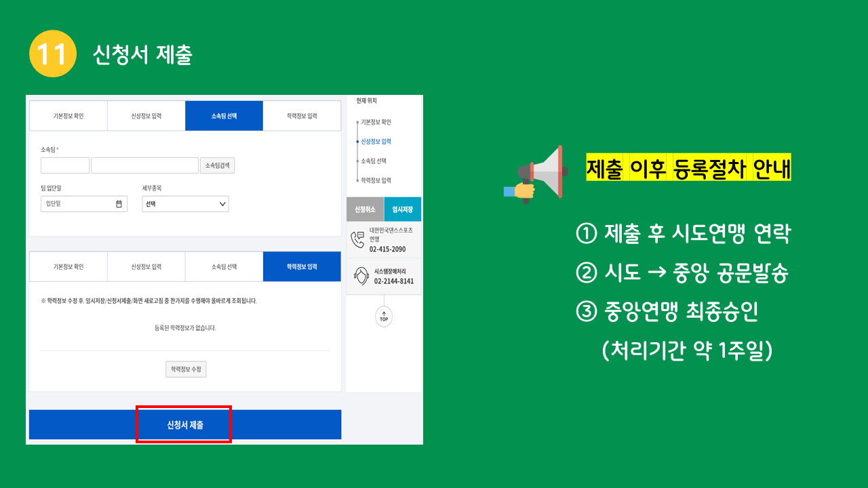Go to 신상정보 입력 in 현재 위치 list
The width and height of the screenshot is (868, 488).
[x=376, y=142]
